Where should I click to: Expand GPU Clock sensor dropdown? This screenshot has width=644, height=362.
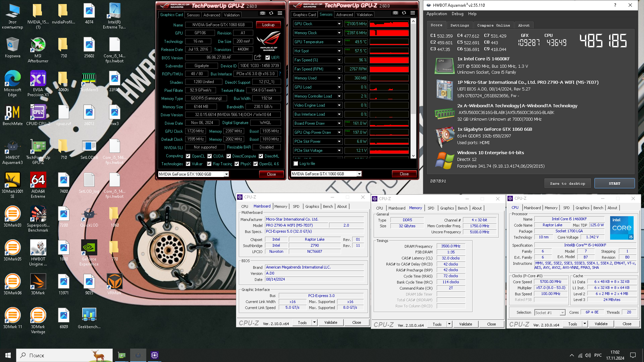coord(339,24)
